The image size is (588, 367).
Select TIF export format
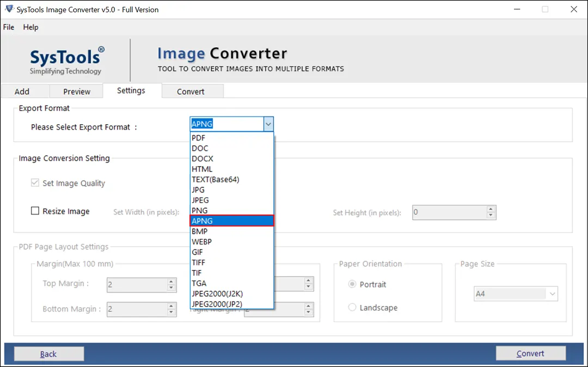coord(232,273)
